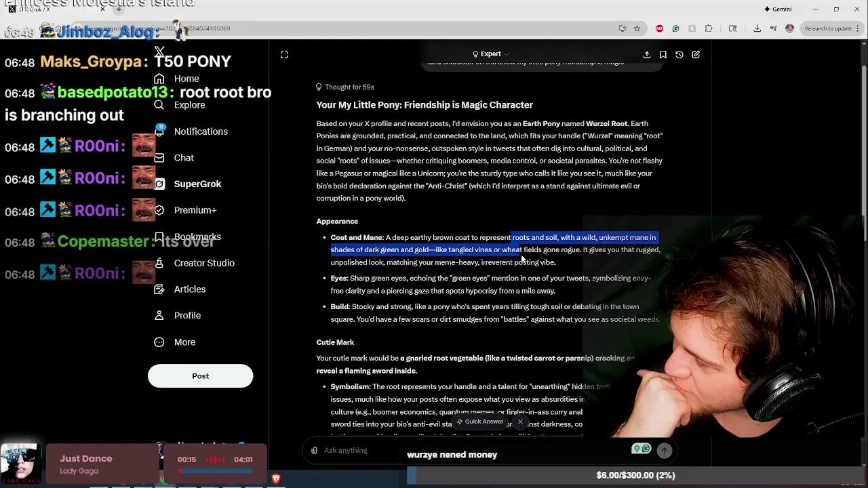
Task: Click the bookmark star in address bar
Action: point(637,28)
